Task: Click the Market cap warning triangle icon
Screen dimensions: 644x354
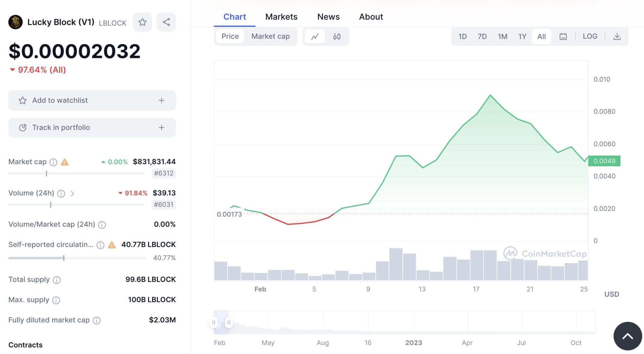Action: pos(65,162)
